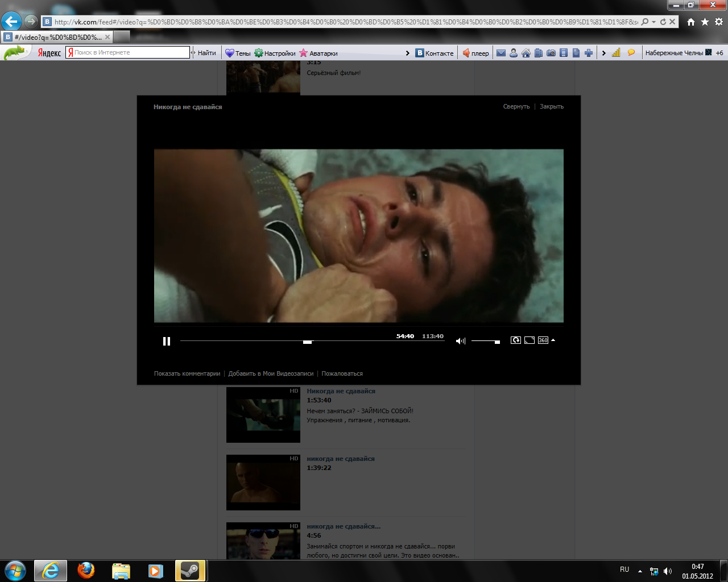This screenshot has width=728, height=582.
Task: Open никогда не сдавайся 1:39:22 video link
Action: (x=341, y=459)
